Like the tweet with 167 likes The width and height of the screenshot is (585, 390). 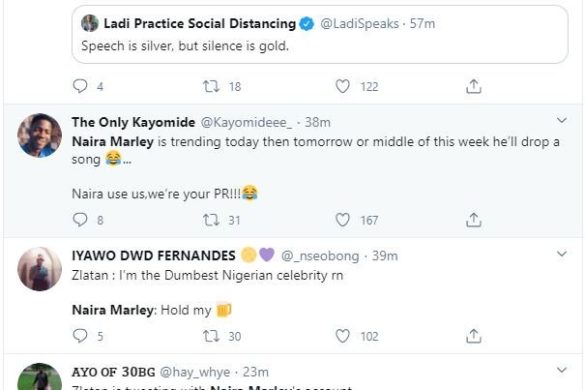coord(342,220)
